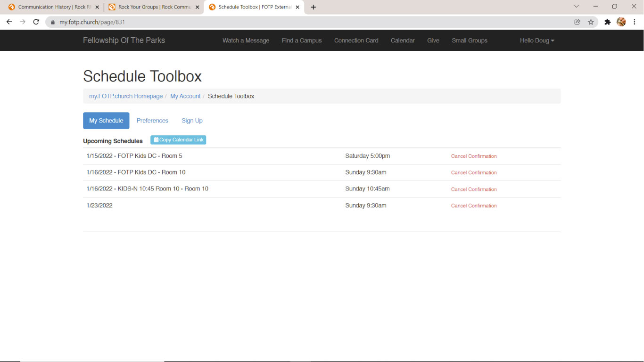Image resolution: width=644 pixels, height=362 pixels.
Task: Open Small Groups in the navigation bar
Action: [469, 41]
